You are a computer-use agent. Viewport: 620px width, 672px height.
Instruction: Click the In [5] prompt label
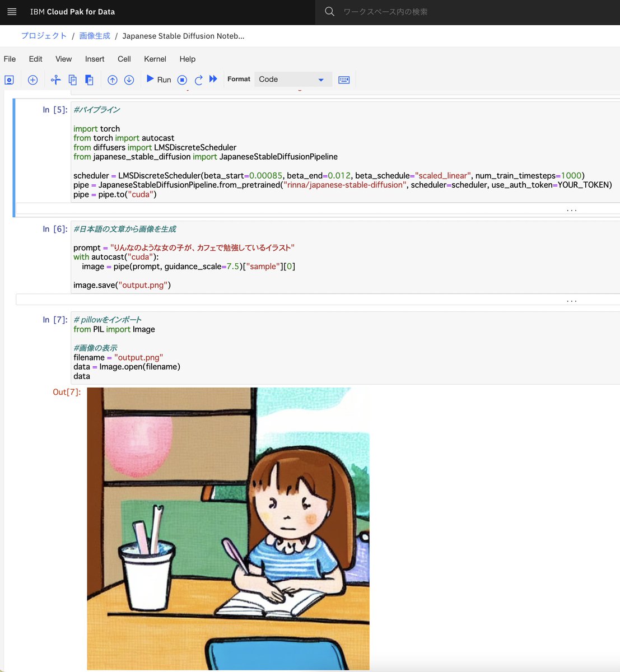pos(55,110)
